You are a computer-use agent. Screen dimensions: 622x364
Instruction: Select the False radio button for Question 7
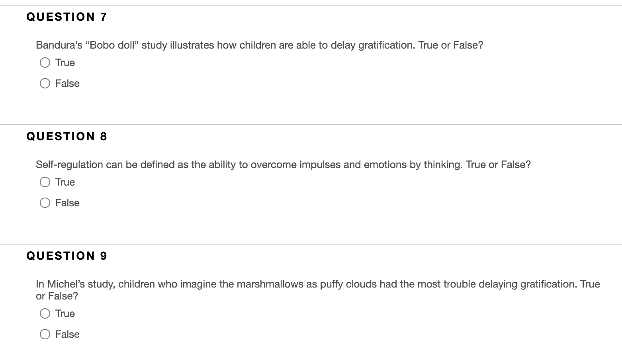pos(45,83)
